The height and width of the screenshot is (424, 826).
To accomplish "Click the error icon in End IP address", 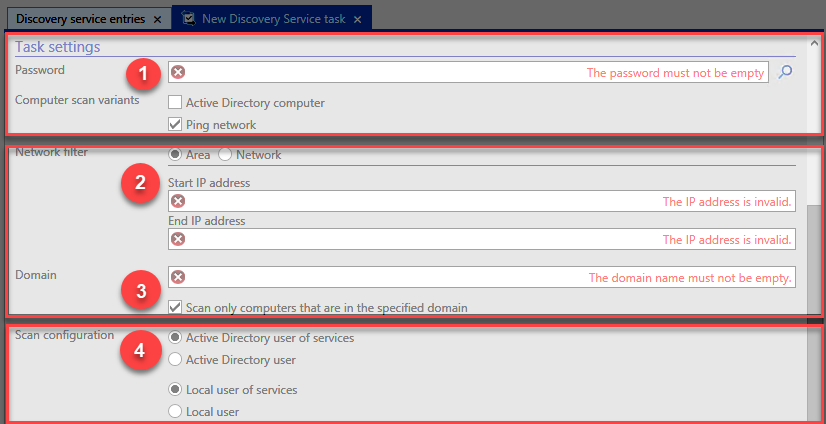I will pos(179,239).
